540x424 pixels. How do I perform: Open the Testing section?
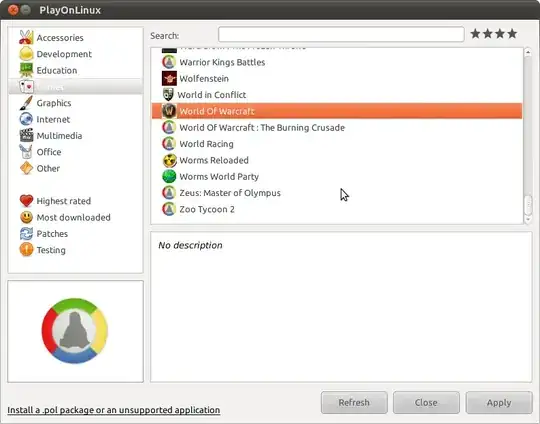[x=51, y=250]
